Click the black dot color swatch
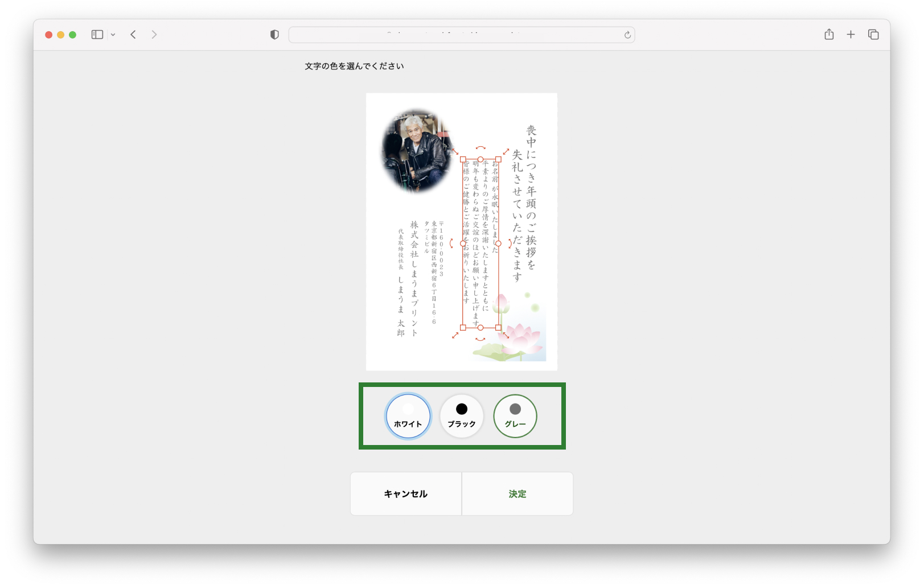 tap(462, 409)
